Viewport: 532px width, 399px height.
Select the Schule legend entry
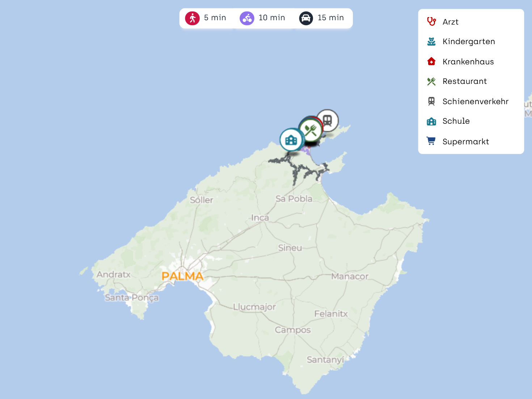(x=456, y=121)
